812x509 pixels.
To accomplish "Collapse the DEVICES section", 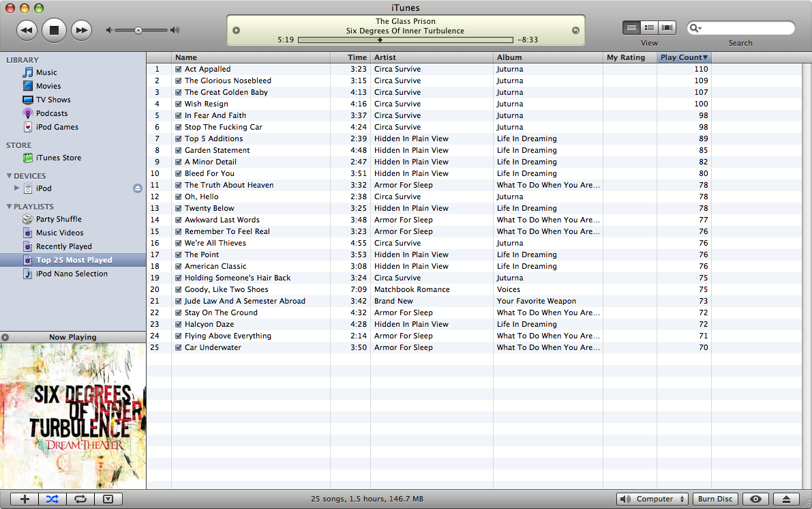I will 9,176.
